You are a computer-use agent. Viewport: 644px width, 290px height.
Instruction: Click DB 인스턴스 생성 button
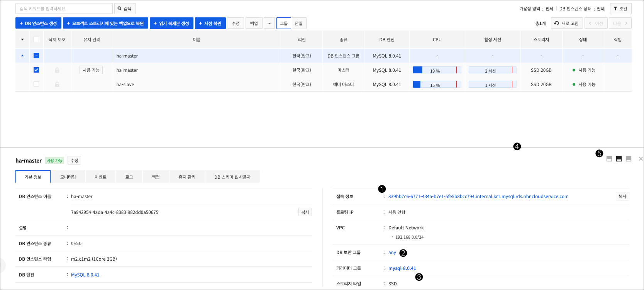point(38,23)
